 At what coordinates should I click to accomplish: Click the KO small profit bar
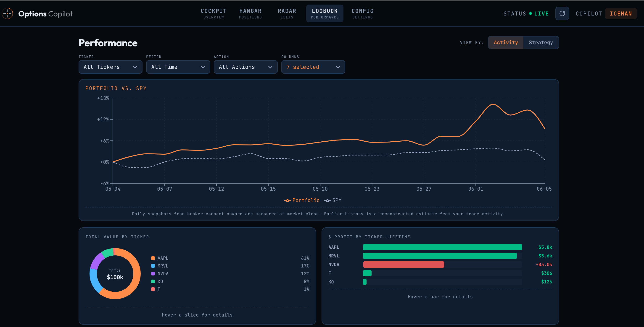click(x=365, y=282)
